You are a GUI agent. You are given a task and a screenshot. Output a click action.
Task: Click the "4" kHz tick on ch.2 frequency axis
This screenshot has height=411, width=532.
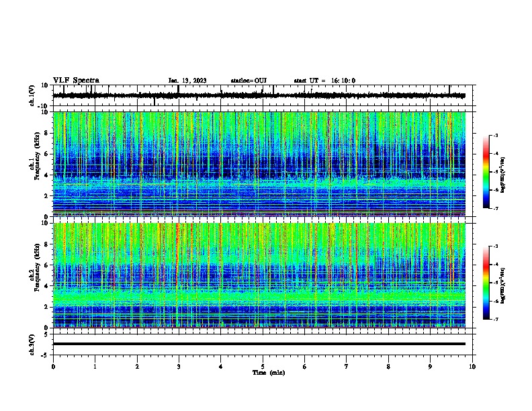(47, 286)
